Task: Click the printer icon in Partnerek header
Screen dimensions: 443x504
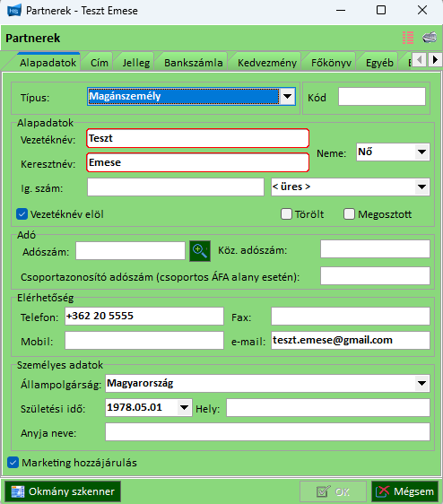Action: [430, 38]
